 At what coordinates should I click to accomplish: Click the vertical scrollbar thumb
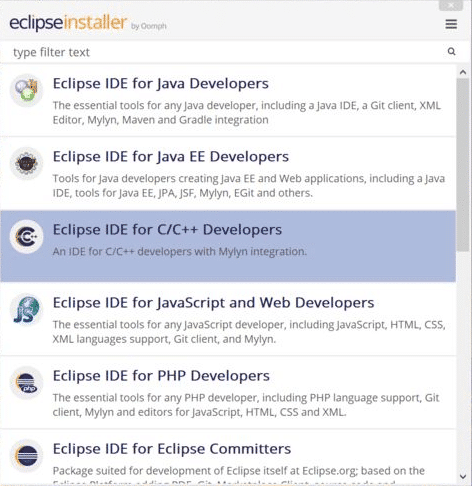463,165
